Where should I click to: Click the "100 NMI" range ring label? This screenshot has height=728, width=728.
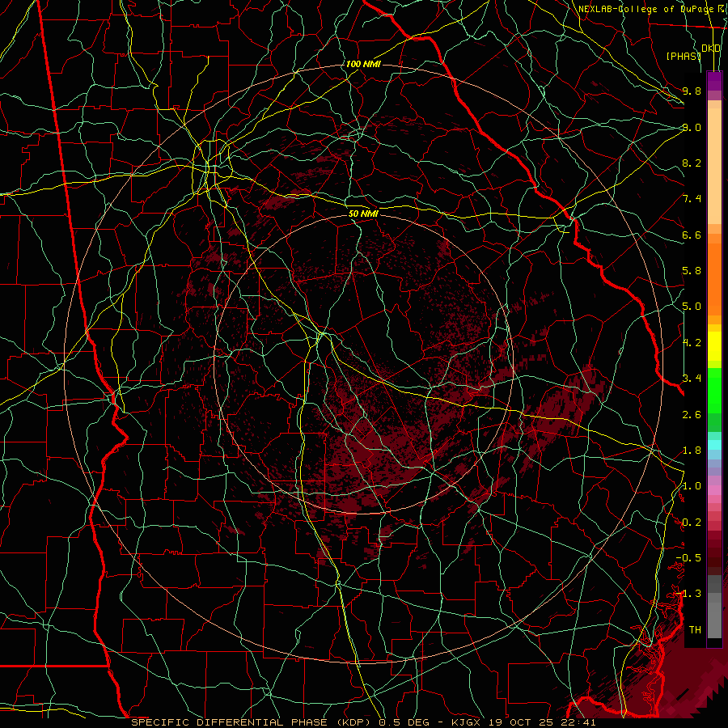coord(363,64)
